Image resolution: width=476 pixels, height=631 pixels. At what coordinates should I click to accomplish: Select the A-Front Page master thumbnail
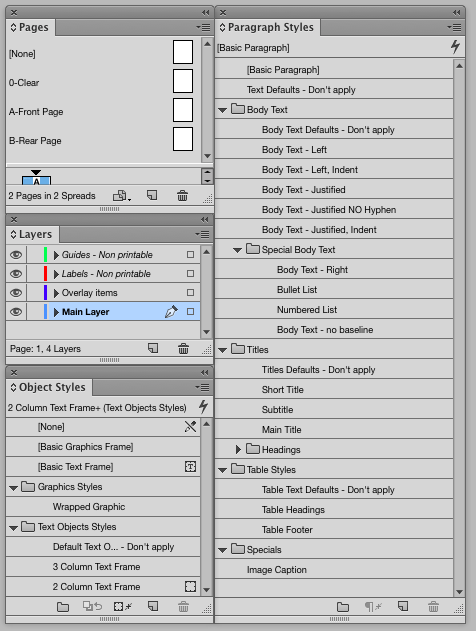click(183, 110)
